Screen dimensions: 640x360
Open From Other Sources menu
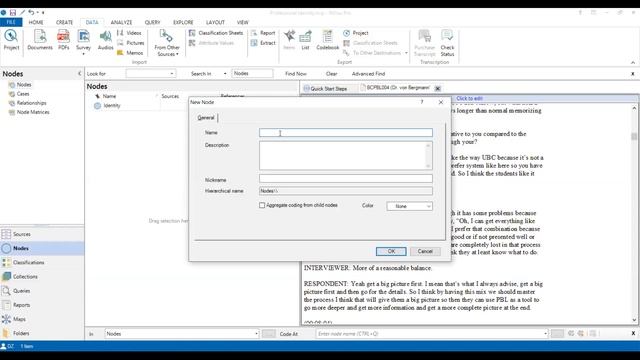point(167,42)
